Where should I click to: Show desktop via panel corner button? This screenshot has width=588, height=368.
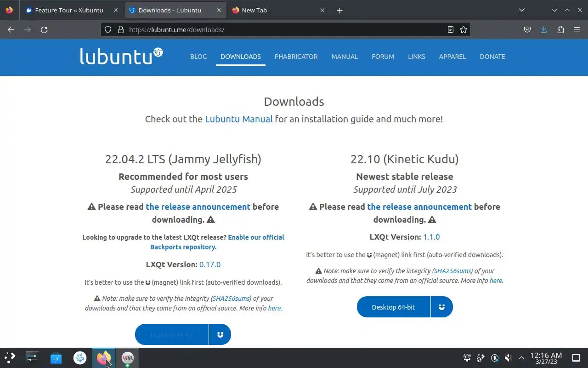(x=576, y=358)
